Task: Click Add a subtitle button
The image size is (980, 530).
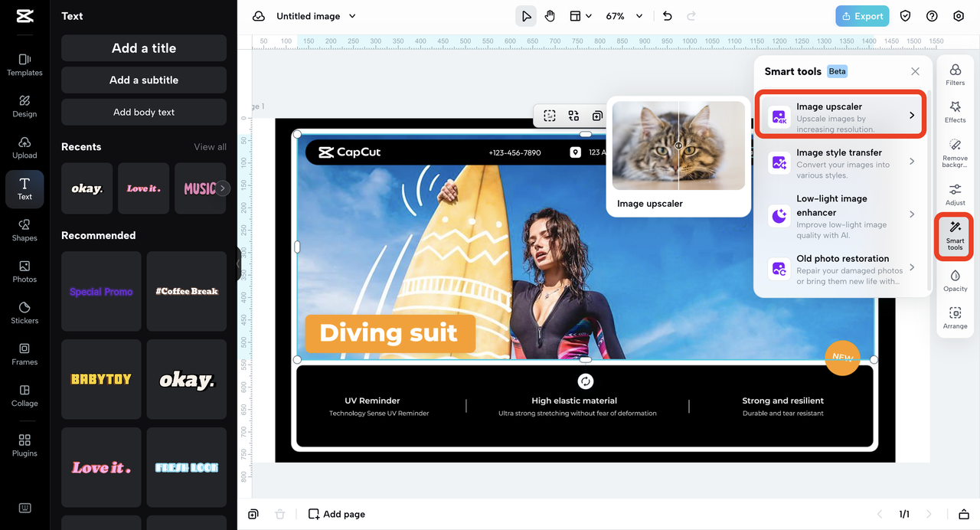Action: (x=144, y=80)
